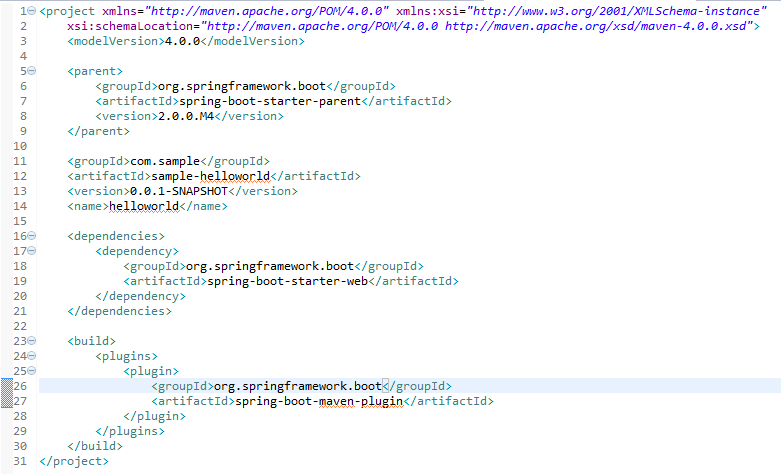Click spring-boot-starter-parent artifactId text
The height and width of the screenshot is (474, 781).
[270, 101]
